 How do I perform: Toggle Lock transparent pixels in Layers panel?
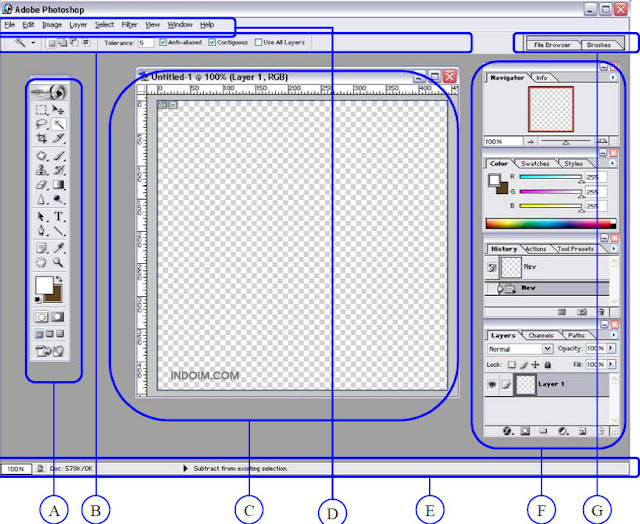511,364
